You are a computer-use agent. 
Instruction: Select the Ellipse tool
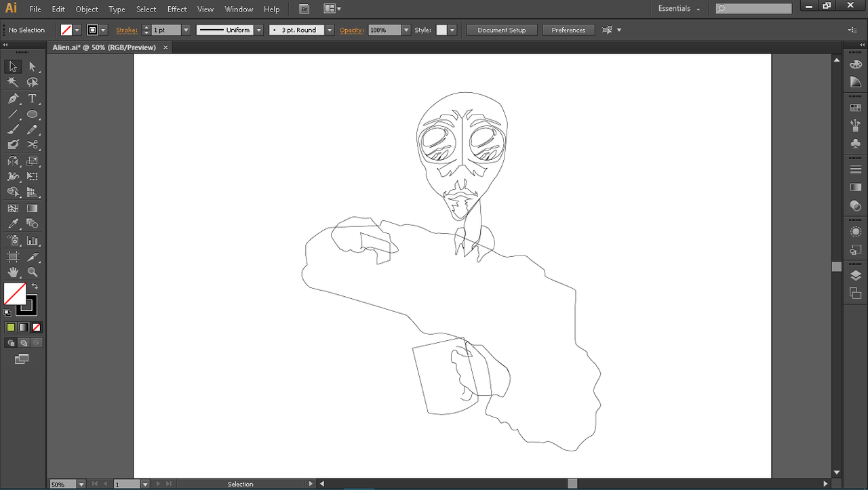[x=33, y=115]
